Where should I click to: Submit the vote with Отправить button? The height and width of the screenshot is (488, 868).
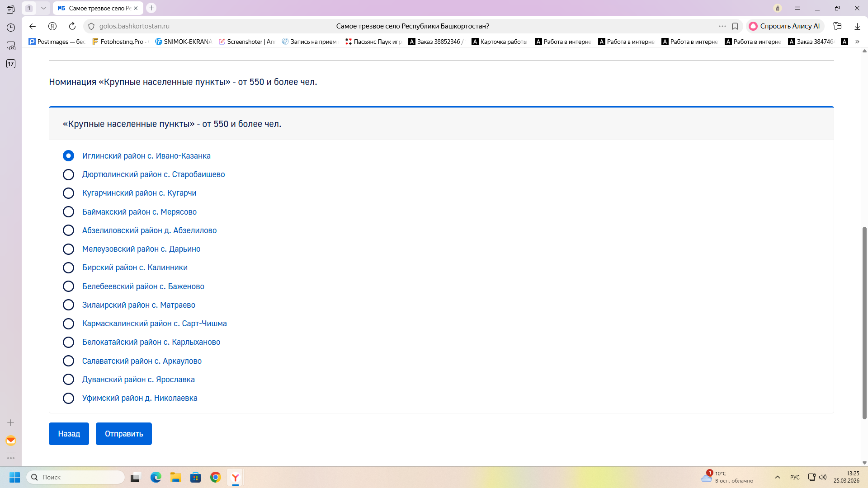point(123,434)
